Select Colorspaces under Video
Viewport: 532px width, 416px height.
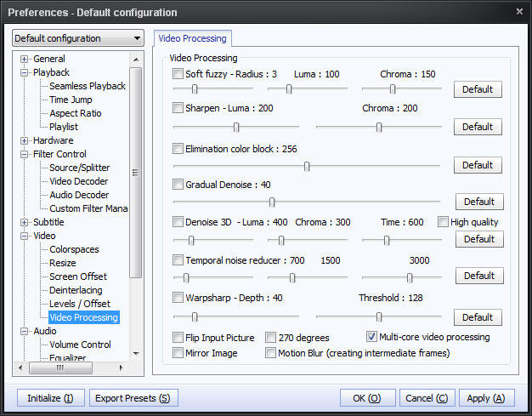click(74, 249)
